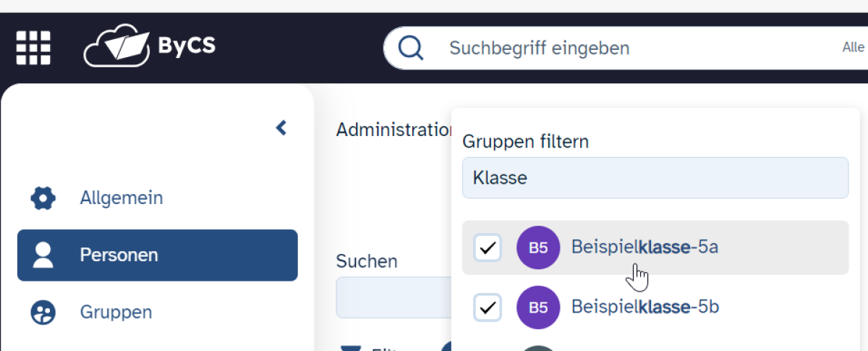Image resolution: width=868 pixels, height=351 pixels.
Task: Click the Allgemein gear icon
Action: click(x=43, y=198)
